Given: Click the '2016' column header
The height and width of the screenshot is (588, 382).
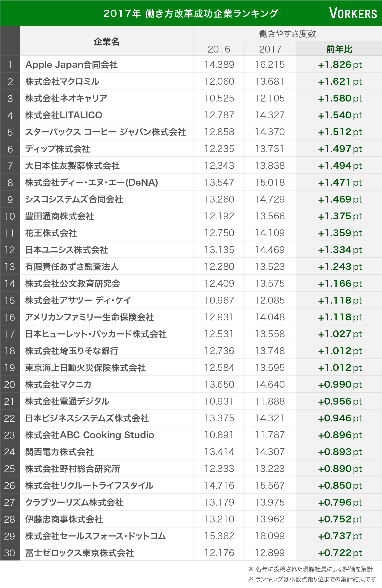Looking at the screenshot, I should point(219,49).
